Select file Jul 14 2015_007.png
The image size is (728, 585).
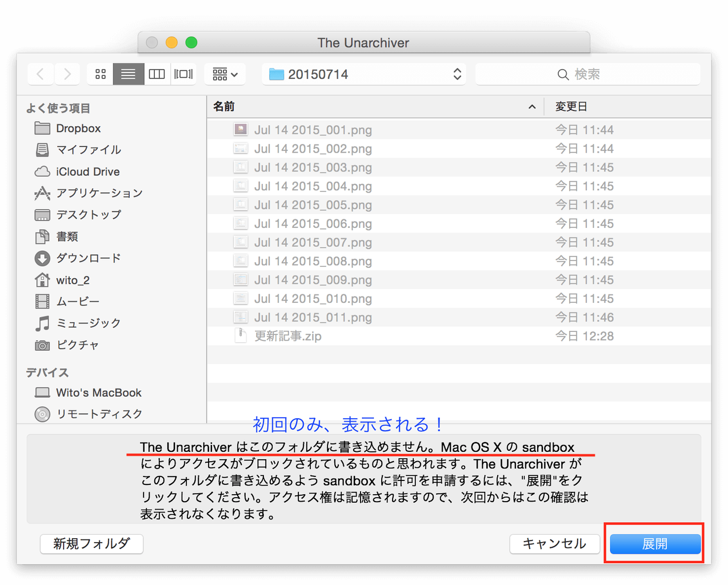[459, 242]
